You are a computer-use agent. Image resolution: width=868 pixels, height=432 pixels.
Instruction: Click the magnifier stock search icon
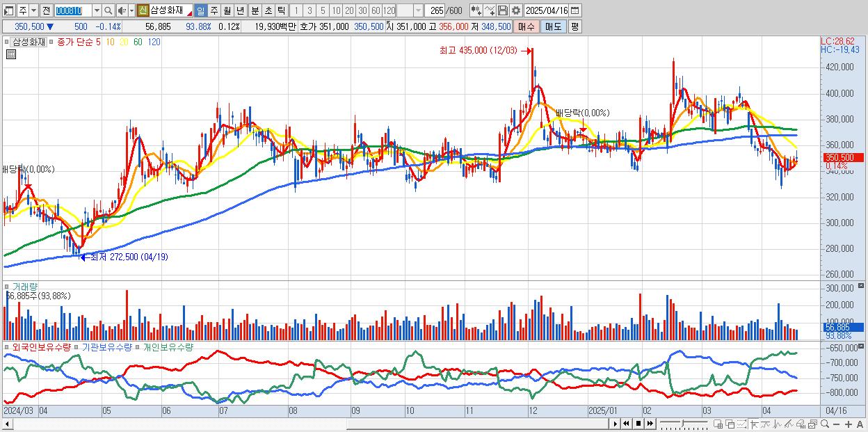(108, 10)
